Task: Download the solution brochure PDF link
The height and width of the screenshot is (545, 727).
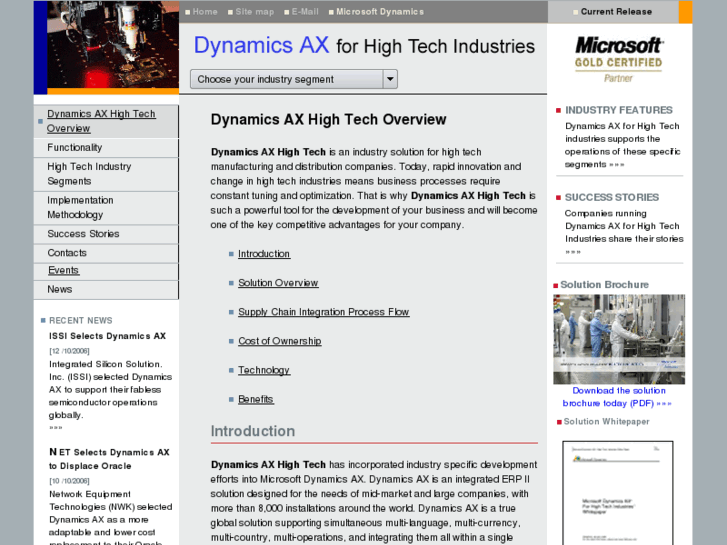Action: [x=617, y=397]
